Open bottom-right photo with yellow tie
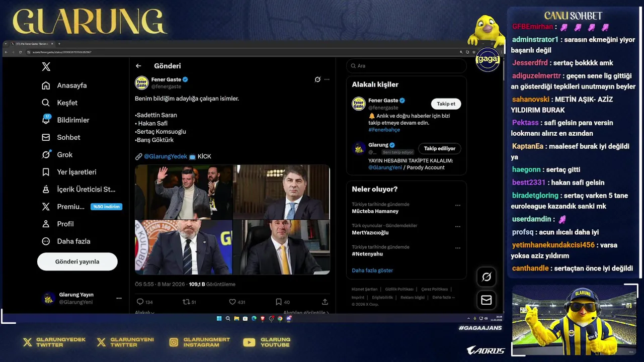 (282, 247)
